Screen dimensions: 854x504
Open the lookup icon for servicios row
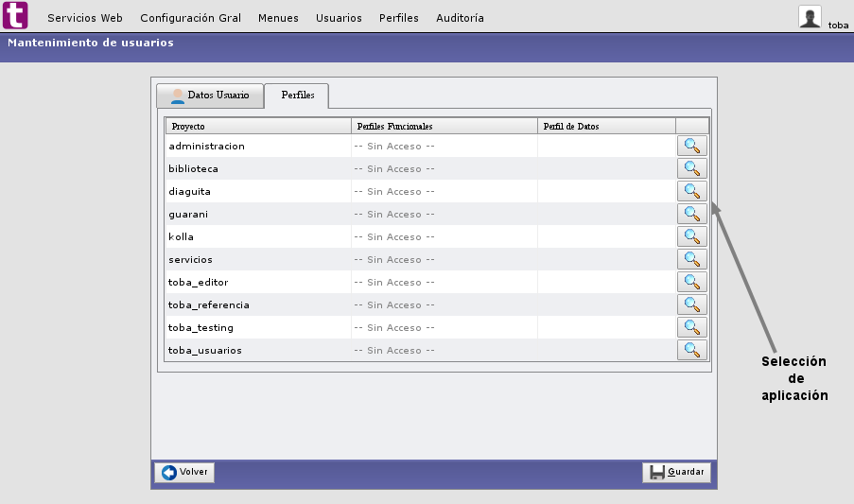click(x=692, y=259)
